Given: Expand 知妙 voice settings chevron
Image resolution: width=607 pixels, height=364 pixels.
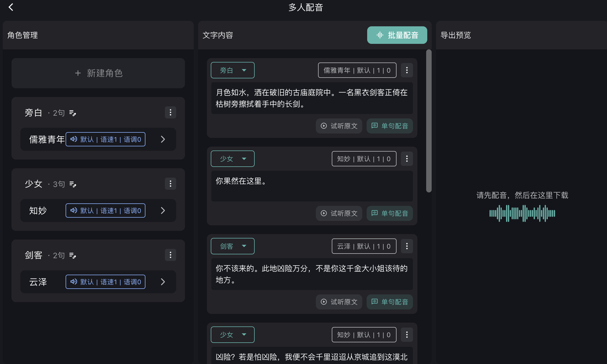Looking at the screenshot, I should tap(163, 211).
